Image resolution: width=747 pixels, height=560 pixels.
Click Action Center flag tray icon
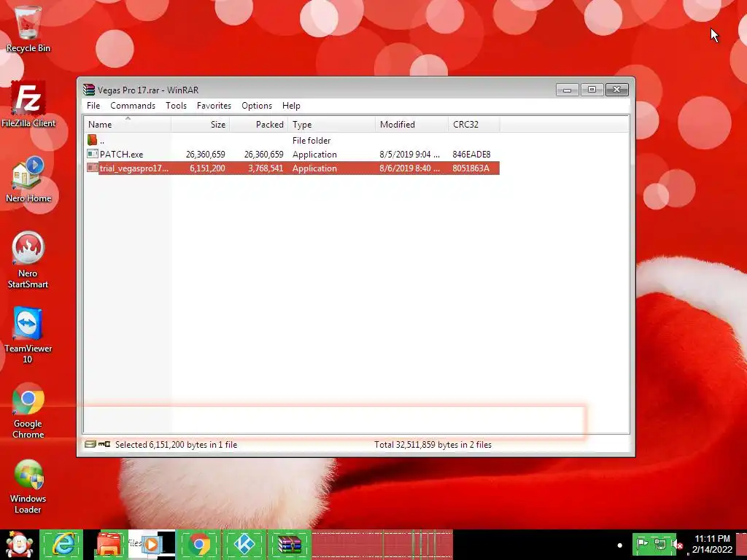(x=643, y=543)
